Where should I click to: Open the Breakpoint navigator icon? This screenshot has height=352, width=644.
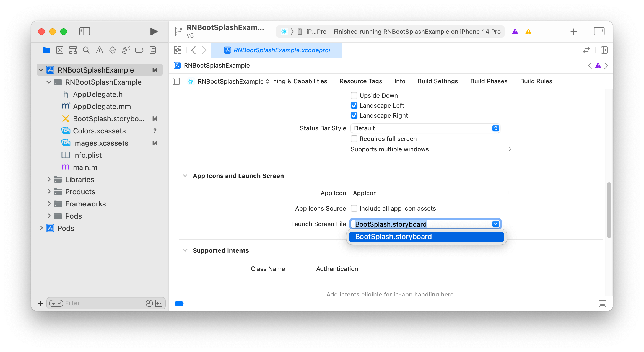point(139,50)
